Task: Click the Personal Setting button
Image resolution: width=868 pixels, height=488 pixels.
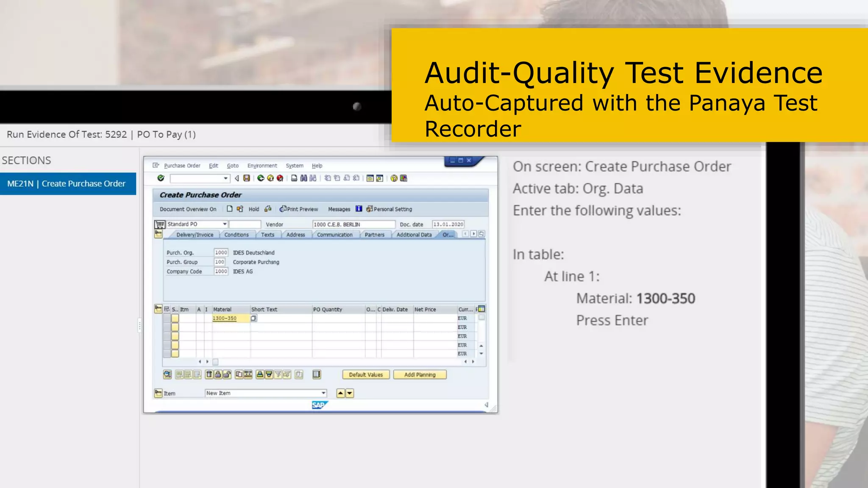Action: point(389,209)
